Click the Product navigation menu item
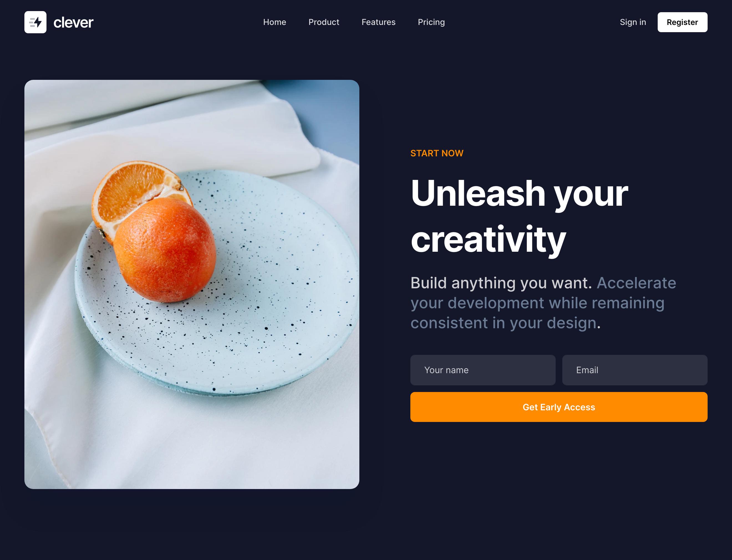This screenshot has height=560, width=732. [324, 22]
